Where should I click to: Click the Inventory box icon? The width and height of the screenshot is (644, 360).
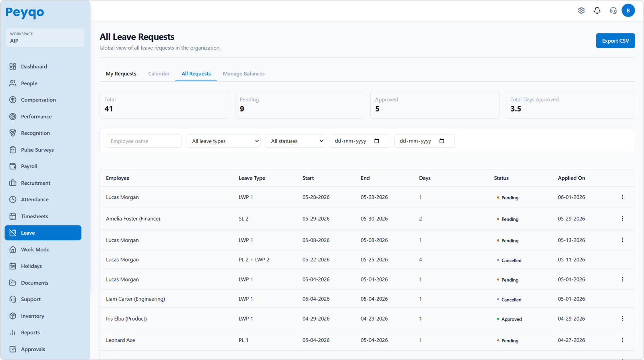point(13,316)
